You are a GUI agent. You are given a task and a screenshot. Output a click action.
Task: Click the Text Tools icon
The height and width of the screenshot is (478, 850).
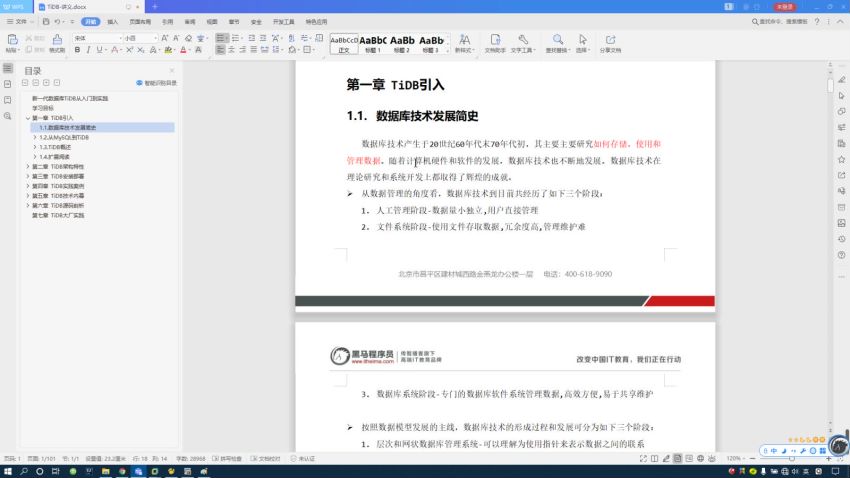pyautogui.click(x=524, y=43)
